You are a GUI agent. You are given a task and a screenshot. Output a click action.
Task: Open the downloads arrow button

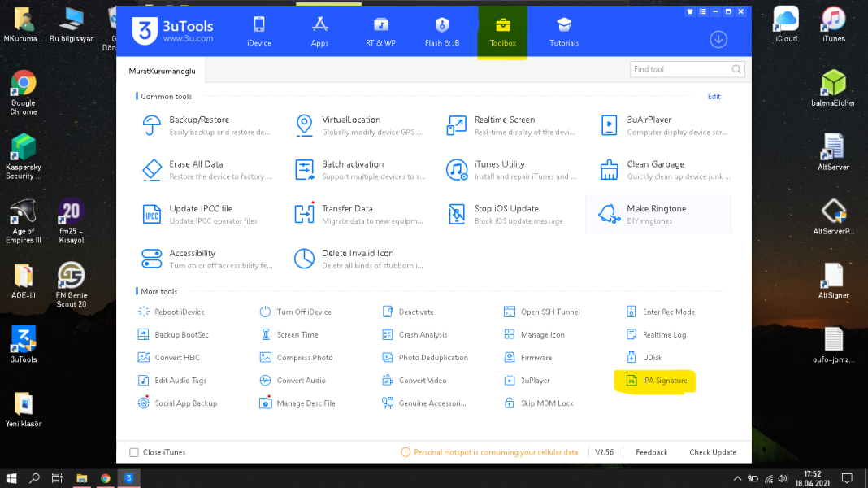click(x=718, y=39)
